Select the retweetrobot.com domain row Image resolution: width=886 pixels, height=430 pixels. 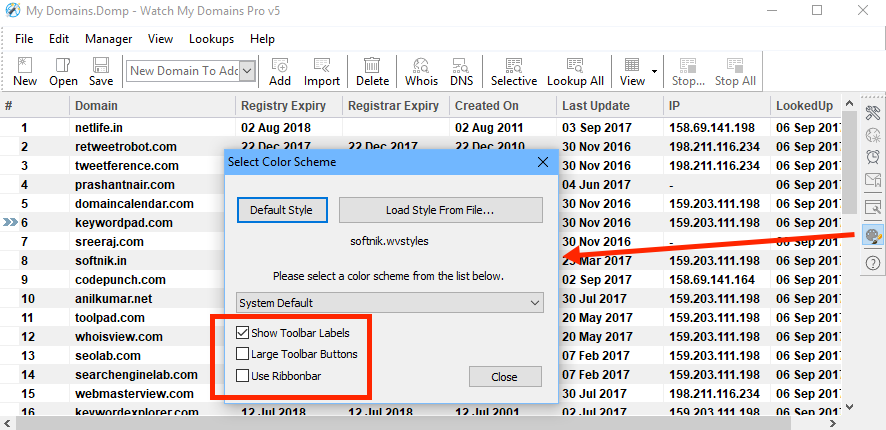pos(421,147)
